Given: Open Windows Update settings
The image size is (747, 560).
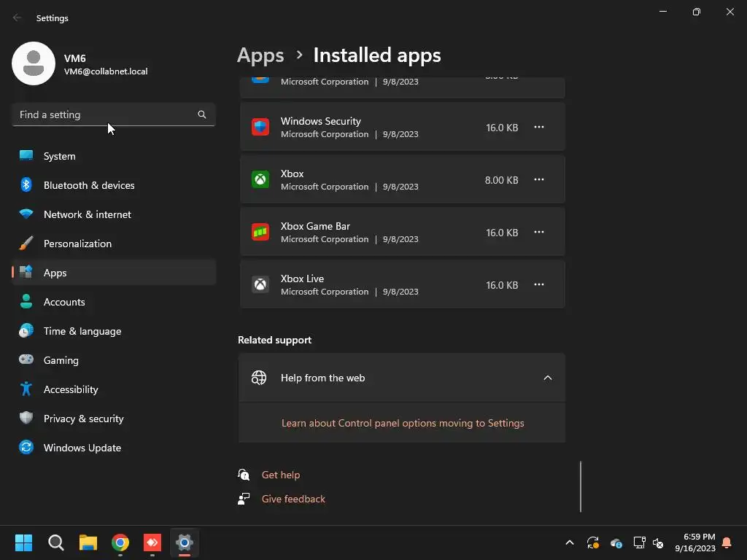Looking at the screenshot, I should click(113, 448).
